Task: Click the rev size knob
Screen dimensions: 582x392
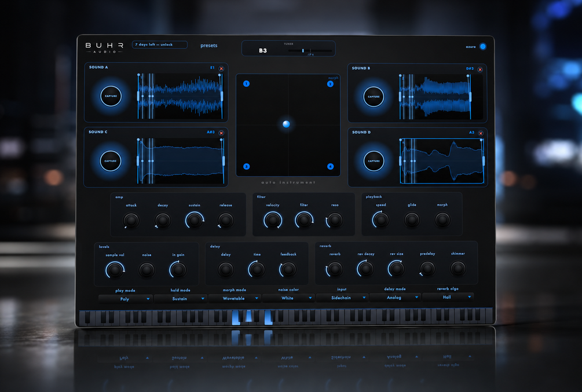Action: pyautogui.click(x=397, y=268)
